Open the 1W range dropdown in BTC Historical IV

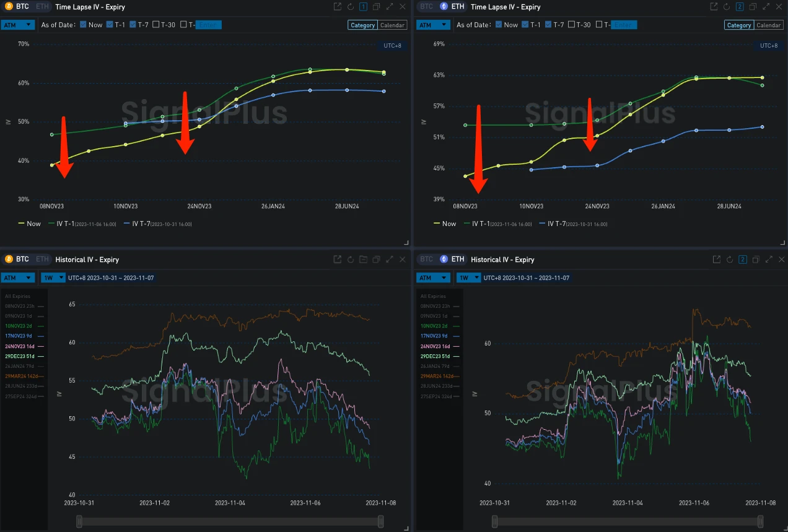[x=53, y=277]
